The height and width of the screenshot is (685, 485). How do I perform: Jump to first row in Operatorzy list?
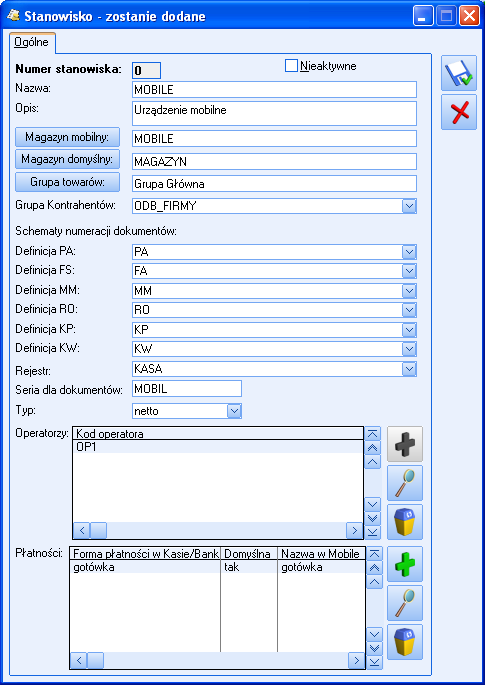pyautogui.click(x=372, y=433)
